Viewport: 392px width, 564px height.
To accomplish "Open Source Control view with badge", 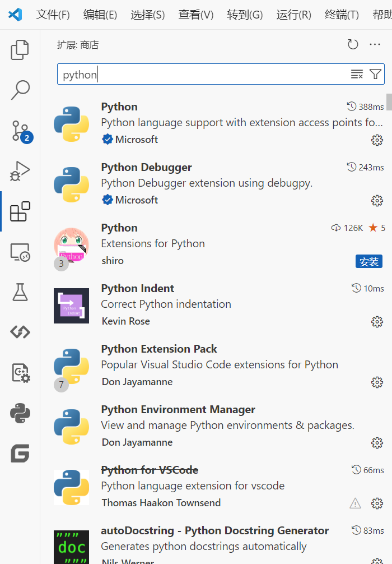I will pos(20,130).
